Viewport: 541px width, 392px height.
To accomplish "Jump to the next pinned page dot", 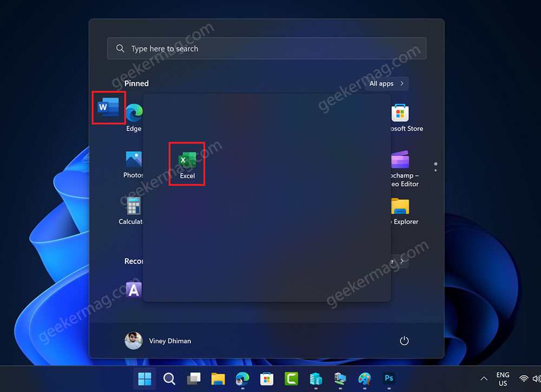I will 436,170.
